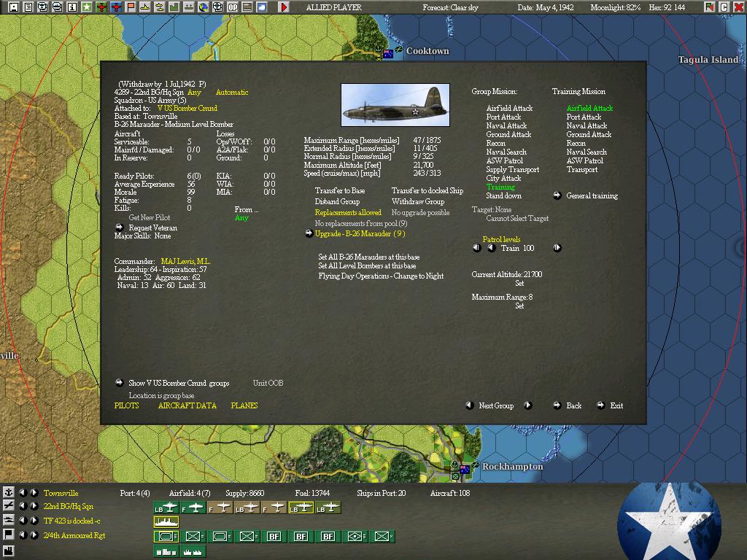Select the yellow-outlined armoured unit icon
747x560 pixels.
click(166, 537)
